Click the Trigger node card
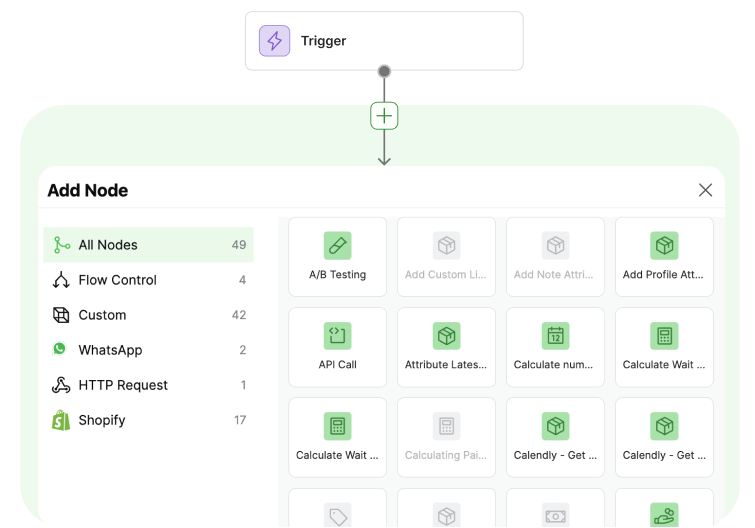The height and width of the screenshot is (528, 755). [384, 41]
